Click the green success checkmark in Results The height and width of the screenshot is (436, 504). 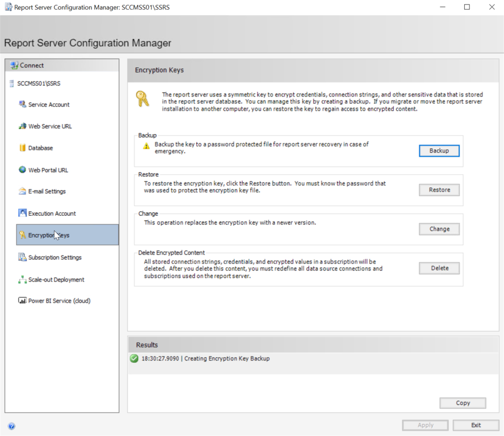[134, 359]
